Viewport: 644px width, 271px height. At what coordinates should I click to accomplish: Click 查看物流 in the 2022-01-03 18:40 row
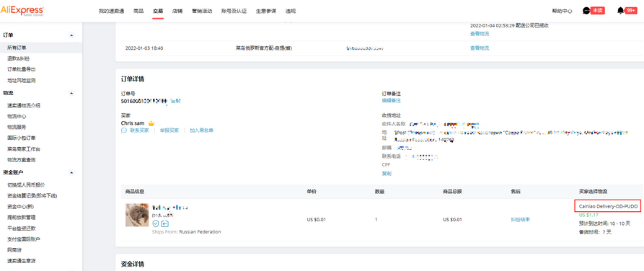click(480, 48)
